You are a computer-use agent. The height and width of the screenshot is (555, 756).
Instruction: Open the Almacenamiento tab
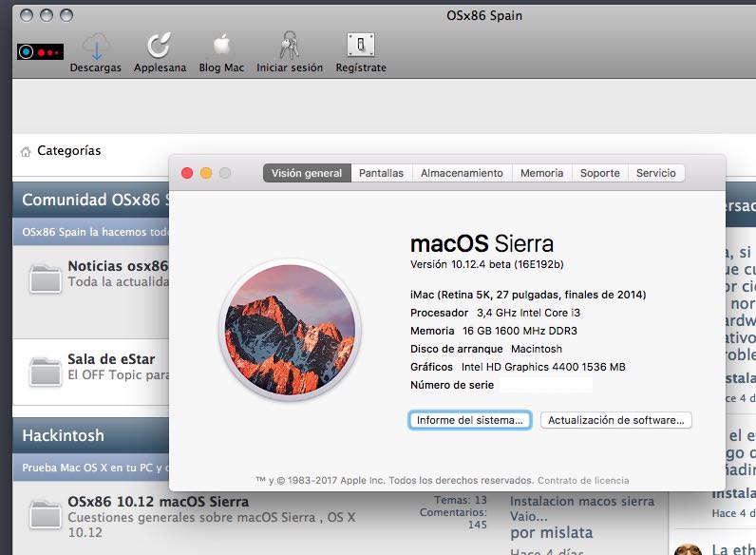[x=462, y=173]
